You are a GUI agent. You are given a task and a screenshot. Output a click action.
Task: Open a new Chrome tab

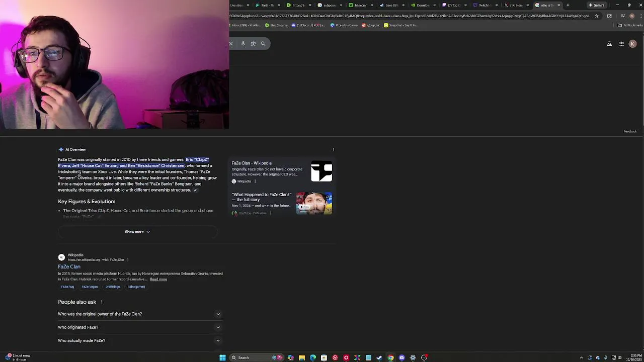point(568,5)
